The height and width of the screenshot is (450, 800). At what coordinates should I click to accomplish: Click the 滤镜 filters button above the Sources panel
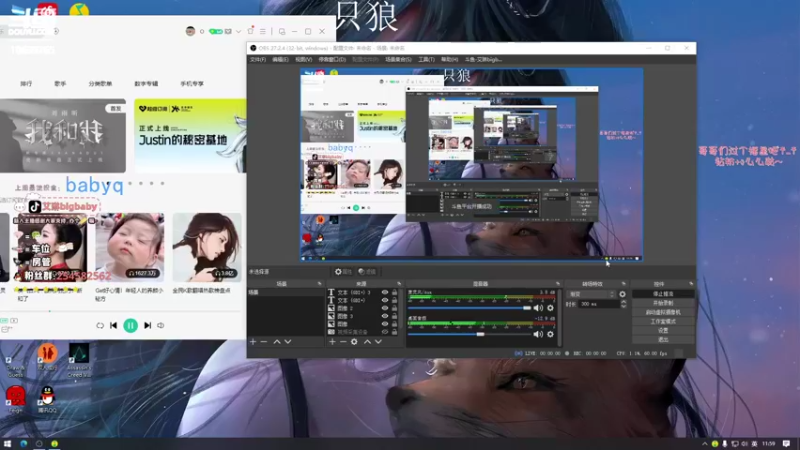tap(367, 271)
